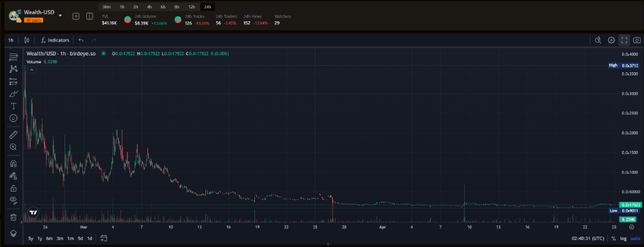
Task: Select the Fibonacci and Gann tools icon
Action: 13,81
